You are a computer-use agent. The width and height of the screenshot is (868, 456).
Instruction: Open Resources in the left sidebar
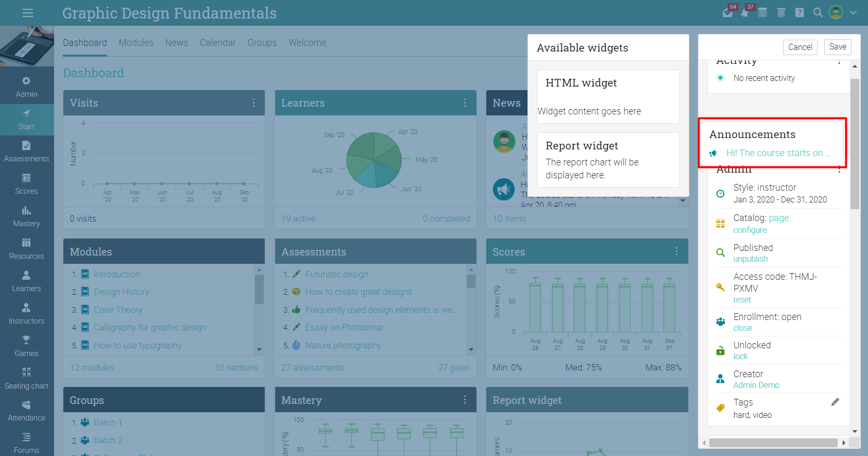[26, 249]
